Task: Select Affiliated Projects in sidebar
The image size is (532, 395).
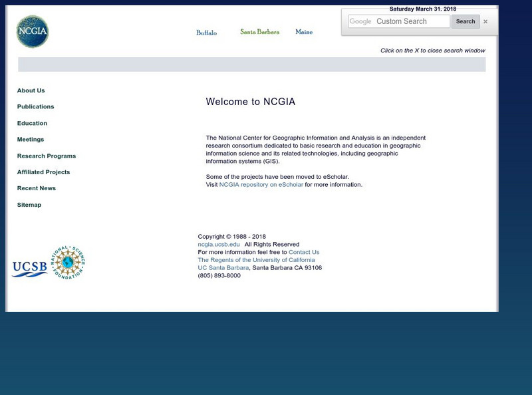Action: click(43, 172)
